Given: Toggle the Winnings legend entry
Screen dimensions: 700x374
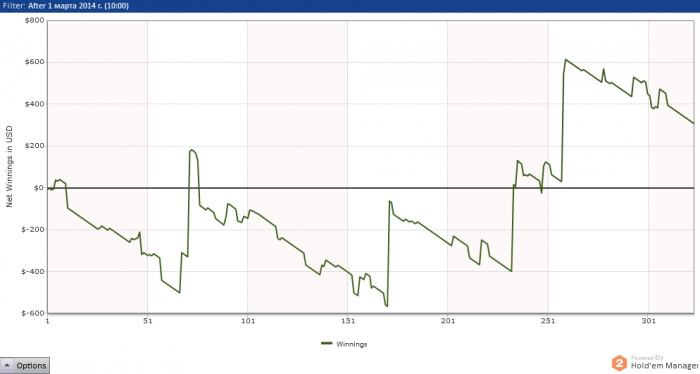Looking at the screenshot, I should pos(344,344).
